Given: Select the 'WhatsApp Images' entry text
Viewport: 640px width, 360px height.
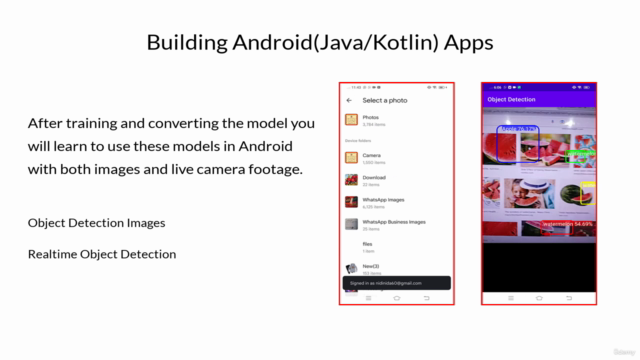Looking at the screenshot, I should [x=383, y=200].
